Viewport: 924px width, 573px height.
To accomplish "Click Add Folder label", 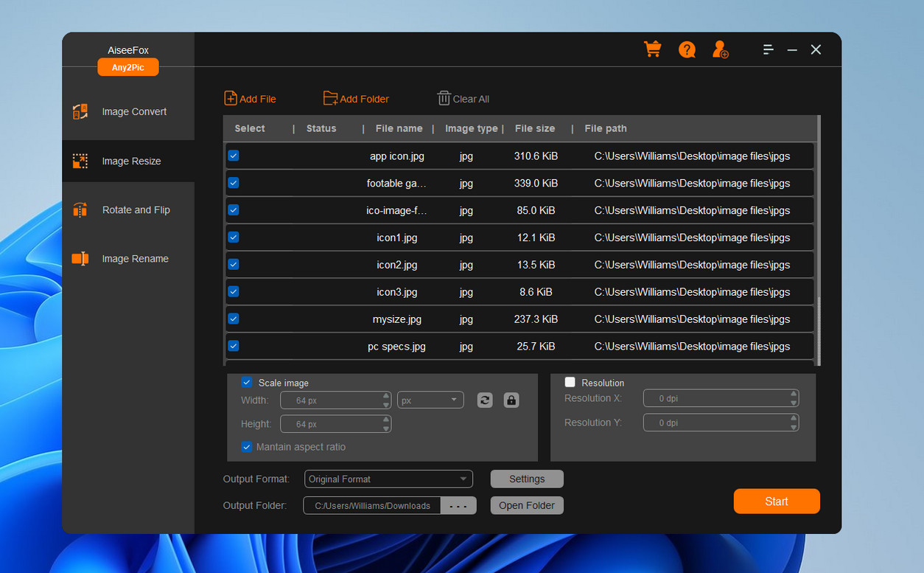I will click(x=364, y=99).
